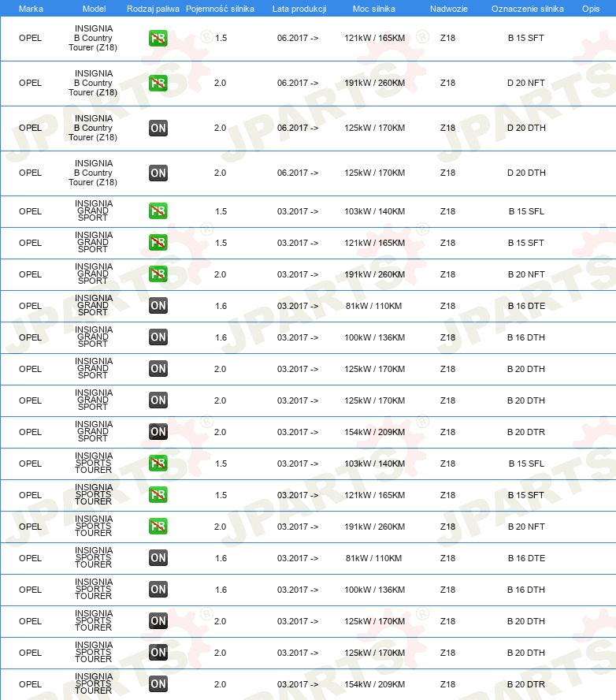Select B 15 SFT code in Country Tourer row
Image resolution: width=616 pixels, height=700 pixels.
(526, 38)
